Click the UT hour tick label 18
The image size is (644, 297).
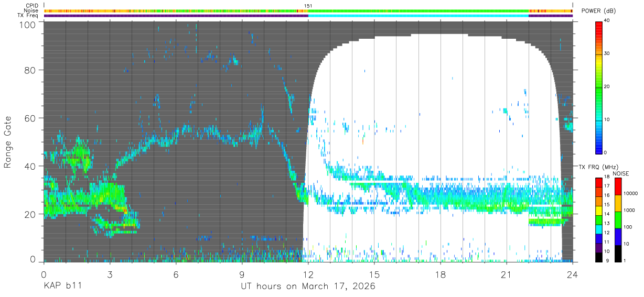point(441,273)
